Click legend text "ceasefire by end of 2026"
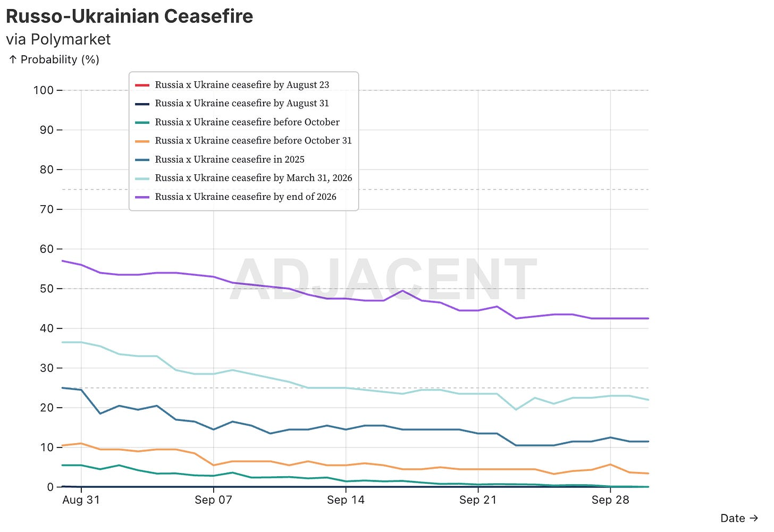Image resolution: width=774 pixels, height=532 pixels. (x=246, y=197)
